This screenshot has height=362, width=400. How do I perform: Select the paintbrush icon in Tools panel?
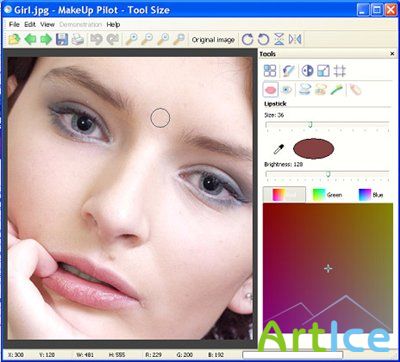288,71
